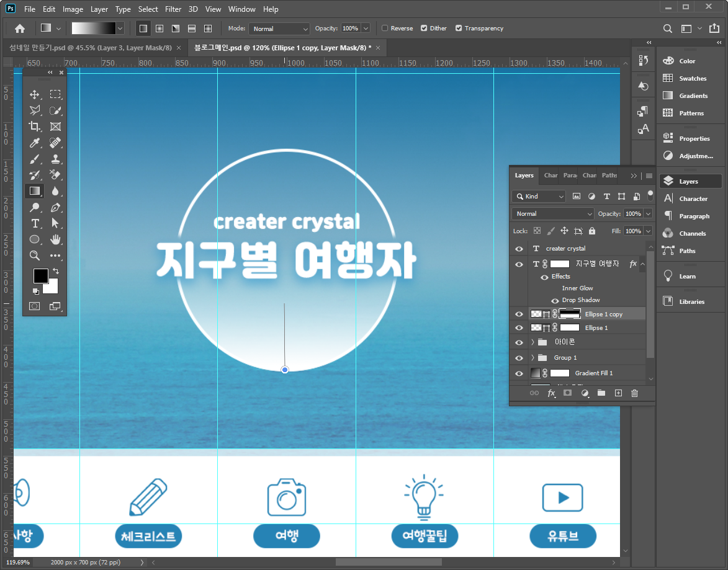The width and height of the screenshot is (728, 570).
Task: Open the options bar Opacity dropdown arrow
Action: click(366, 29)
